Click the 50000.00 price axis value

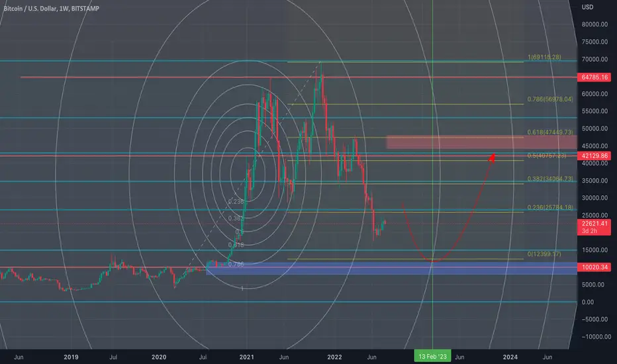[594, 128]
